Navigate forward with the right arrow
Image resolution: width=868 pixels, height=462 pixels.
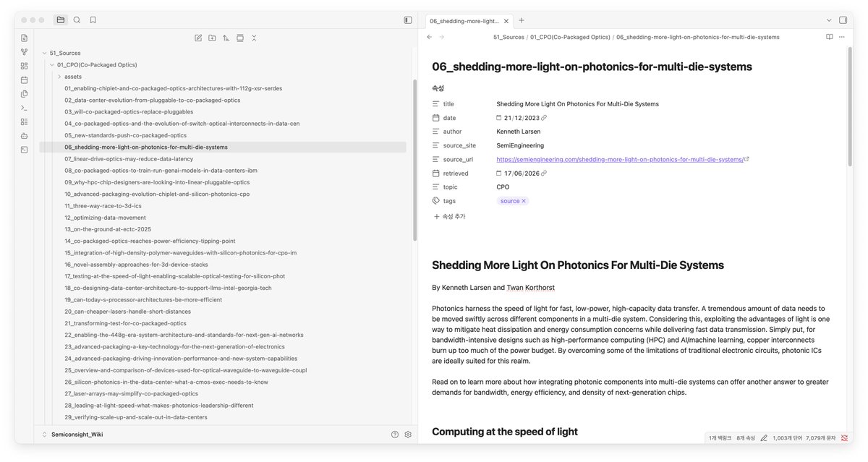[442, 37]
